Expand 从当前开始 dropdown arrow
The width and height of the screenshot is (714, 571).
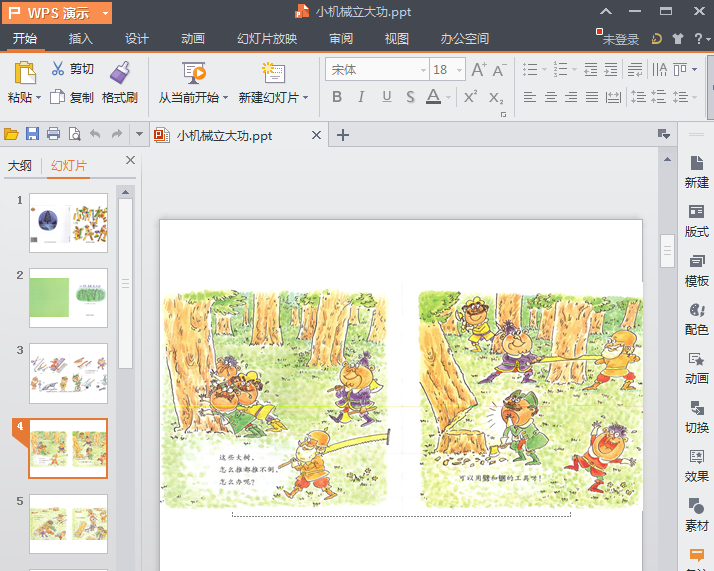225,97
